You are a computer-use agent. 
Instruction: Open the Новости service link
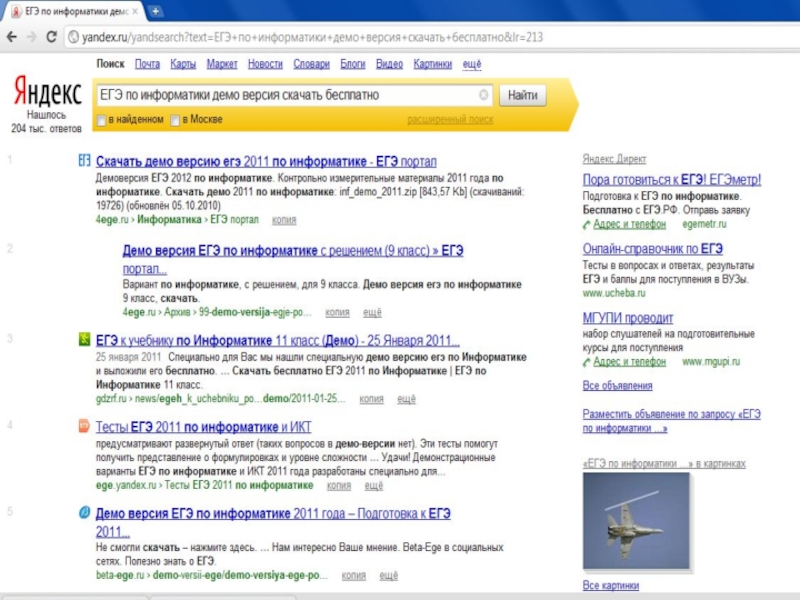coord(265,64)
